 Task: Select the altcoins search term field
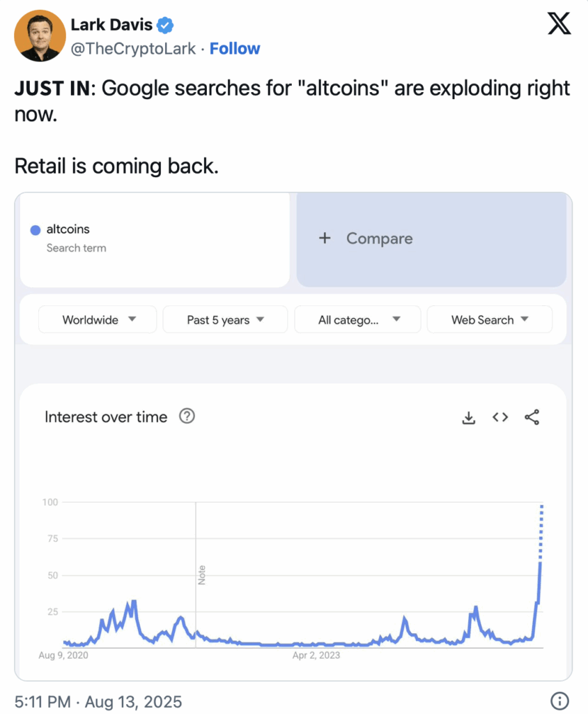click(x=155, y=240)
